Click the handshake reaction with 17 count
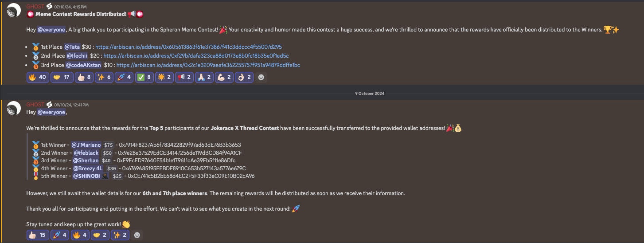 point(62,77)
